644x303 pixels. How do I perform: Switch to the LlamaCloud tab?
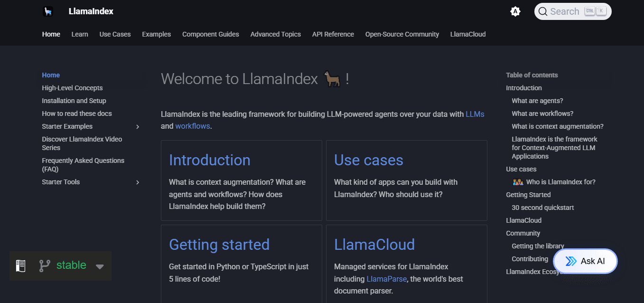click(468, 34)
